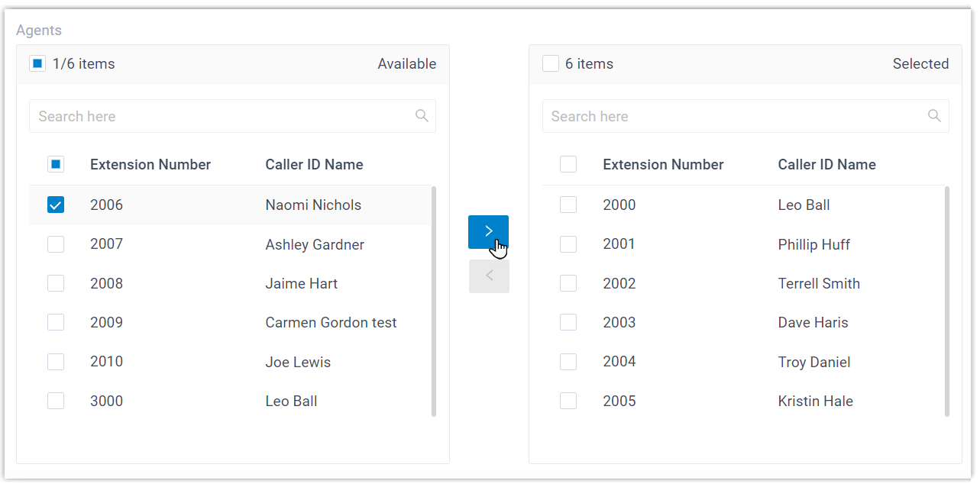The image size is (980, 487).
Task: Click the move-right arrow button
Action: pyautogui.click(x=488, y=231)
